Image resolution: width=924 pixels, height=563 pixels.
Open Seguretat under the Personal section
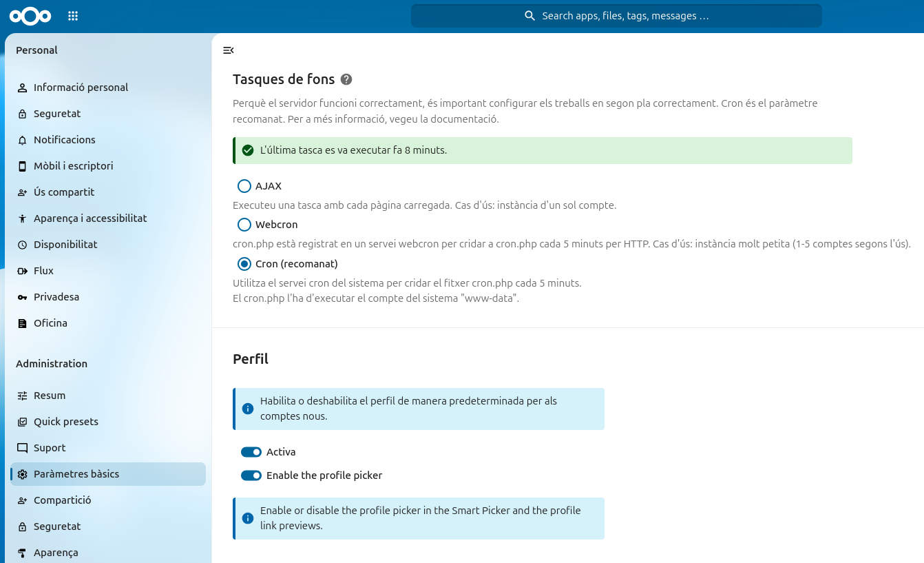108,114
